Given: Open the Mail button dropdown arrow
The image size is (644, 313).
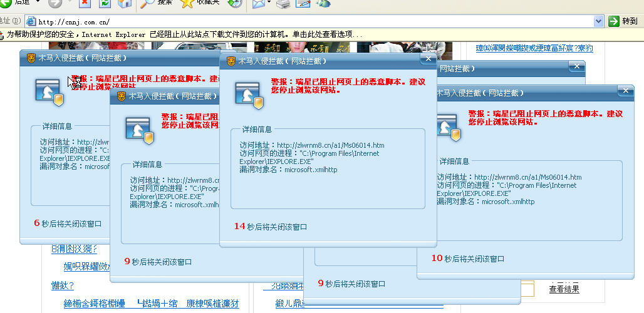Looking at the screenshot, I should pos(269,3).
